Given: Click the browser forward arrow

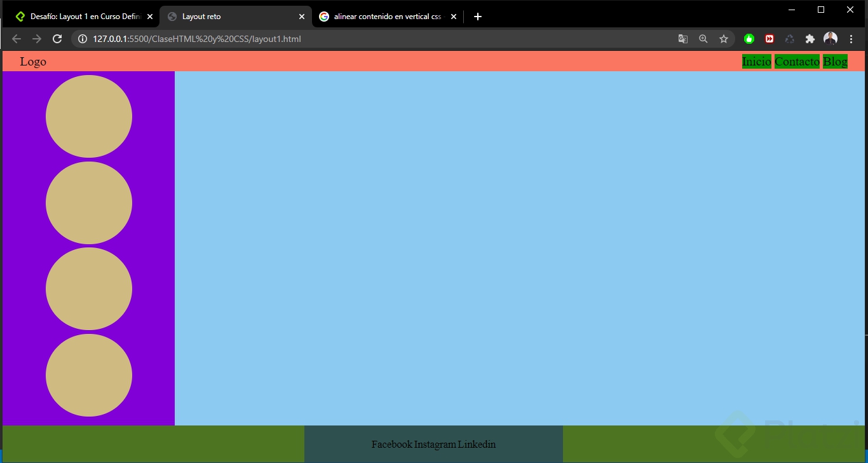Looking at the screenshot, I should [x=37, y=39].
